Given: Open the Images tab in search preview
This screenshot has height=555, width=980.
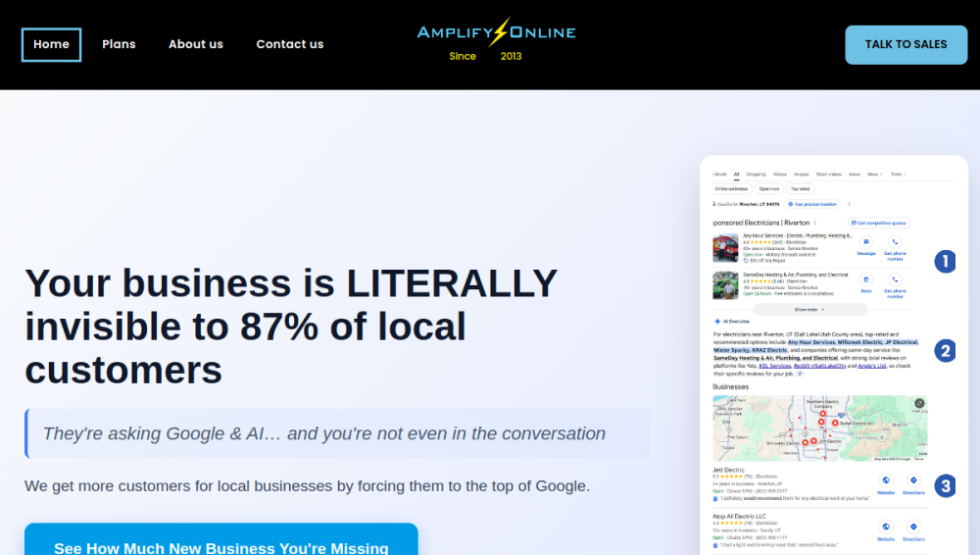Looking at the screenshot, I should click(x=802, y=175).
